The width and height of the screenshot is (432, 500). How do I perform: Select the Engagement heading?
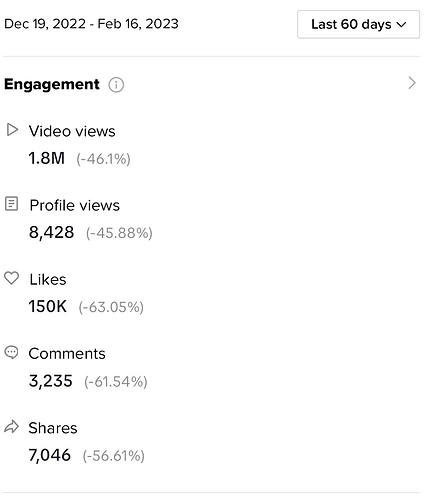pyautogui.click(x=52, y=84)
